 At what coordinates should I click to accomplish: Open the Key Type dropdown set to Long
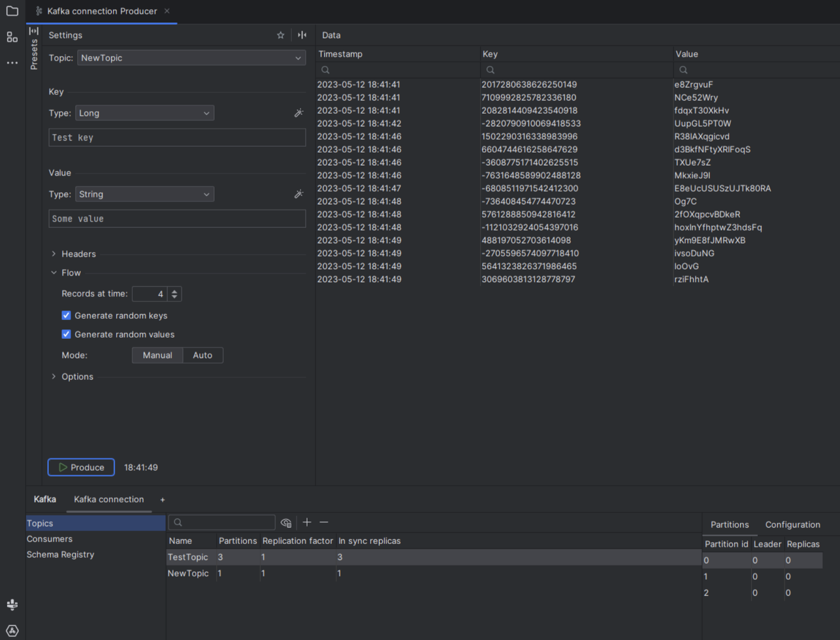(144, 113)
